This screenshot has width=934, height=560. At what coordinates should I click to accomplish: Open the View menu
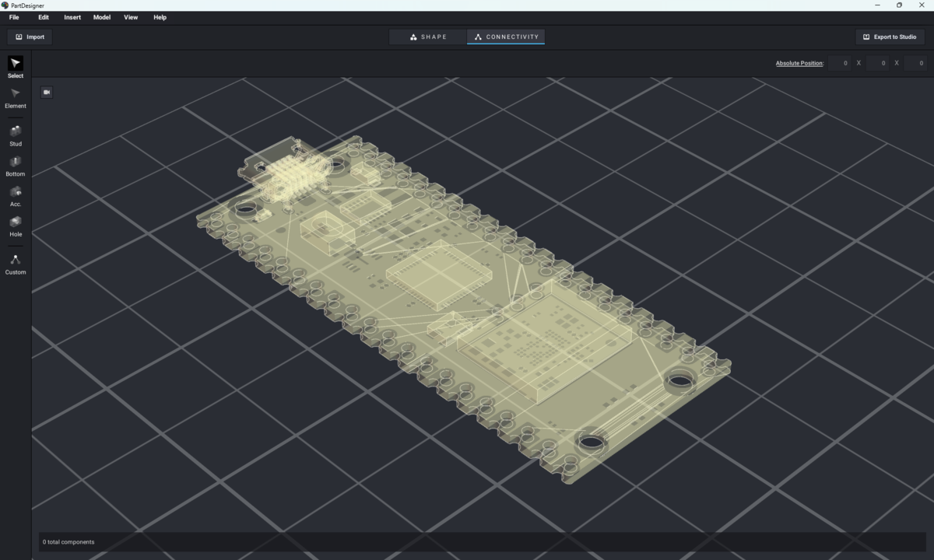(x=131, y=17)
